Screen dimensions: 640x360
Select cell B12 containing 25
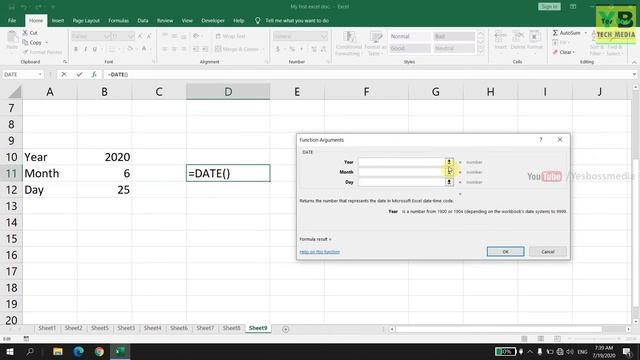pos(104,189)
